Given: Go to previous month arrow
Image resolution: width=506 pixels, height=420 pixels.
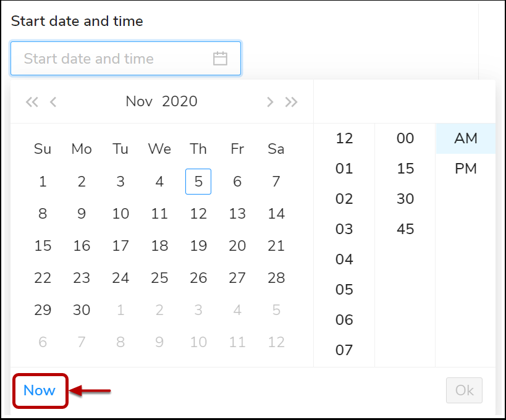Looking at the screenshot, I should [x=53, y=102].
